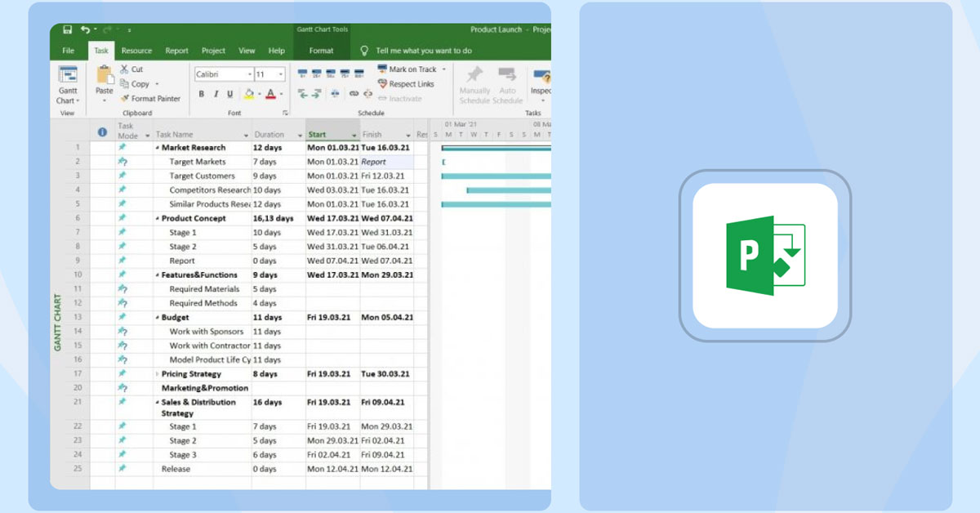The width and height of the screenshot is (980, 513).
Task: Click the Microsoft Project logo
Action: coord(765,256)
